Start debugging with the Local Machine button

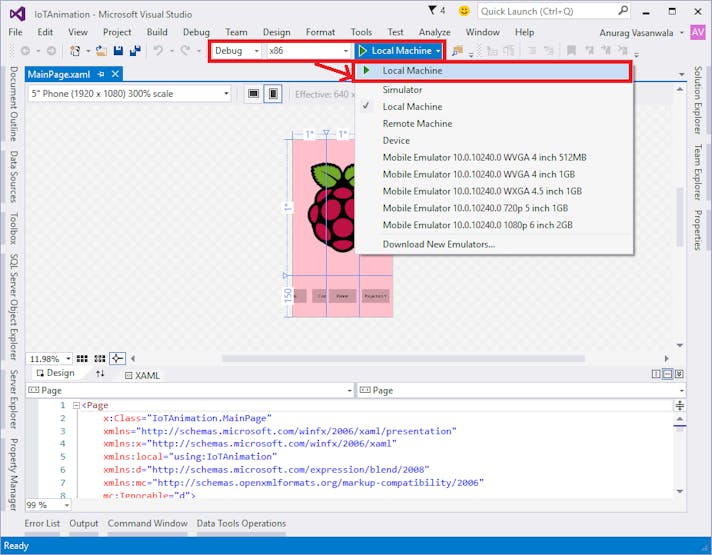pos(395,51)
